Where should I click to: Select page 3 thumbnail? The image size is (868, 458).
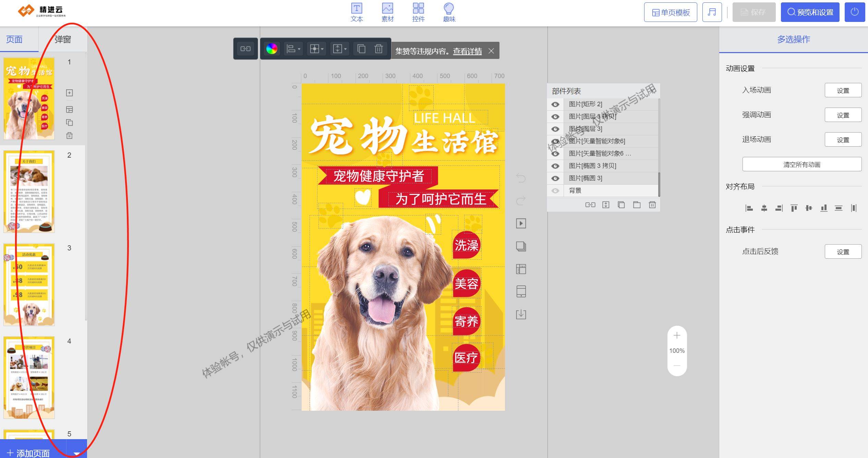click(29, 285)
